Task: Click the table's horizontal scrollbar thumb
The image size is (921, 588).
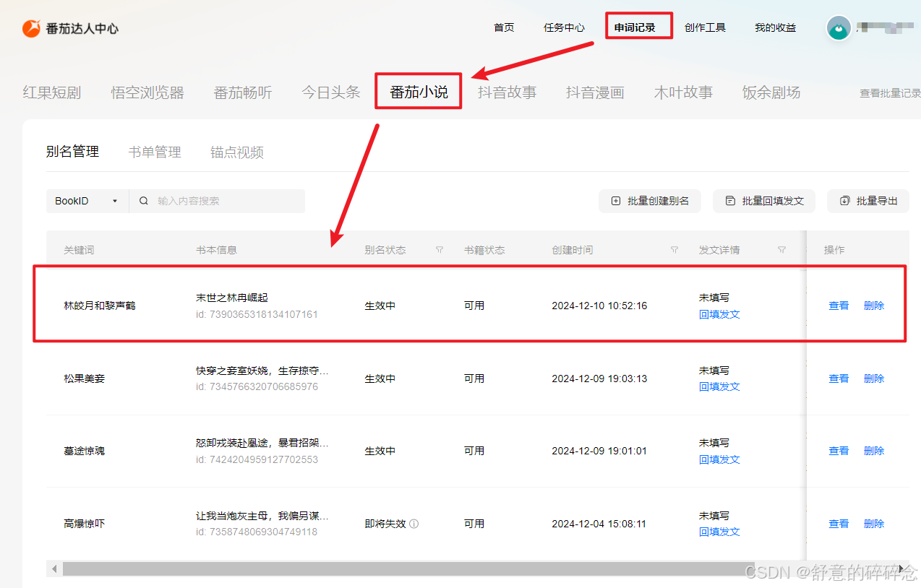Action: 408,569
